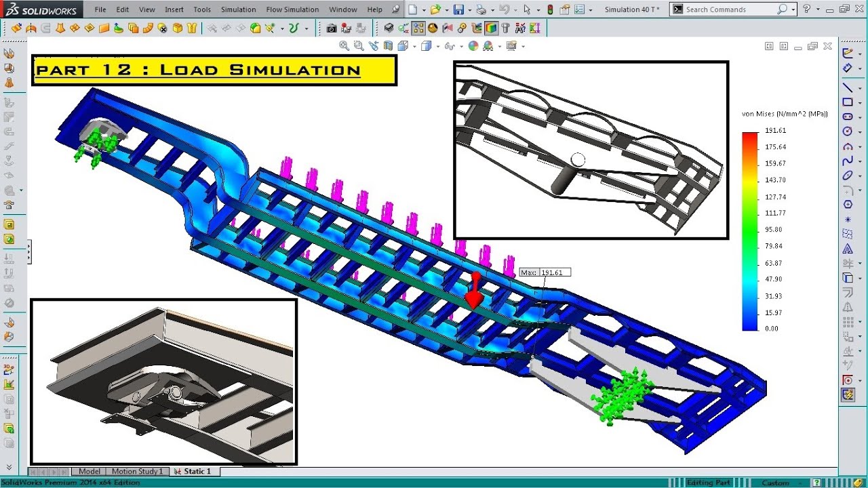The image size is (868, 488).
Task: Click the split viewport icon
Action: click(x=769, y=46)
